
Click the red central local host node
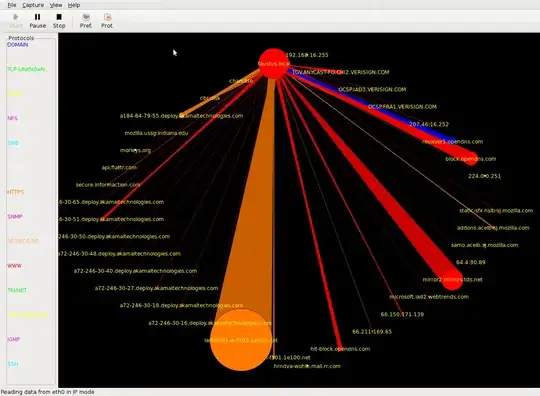[x=274, y=64]
